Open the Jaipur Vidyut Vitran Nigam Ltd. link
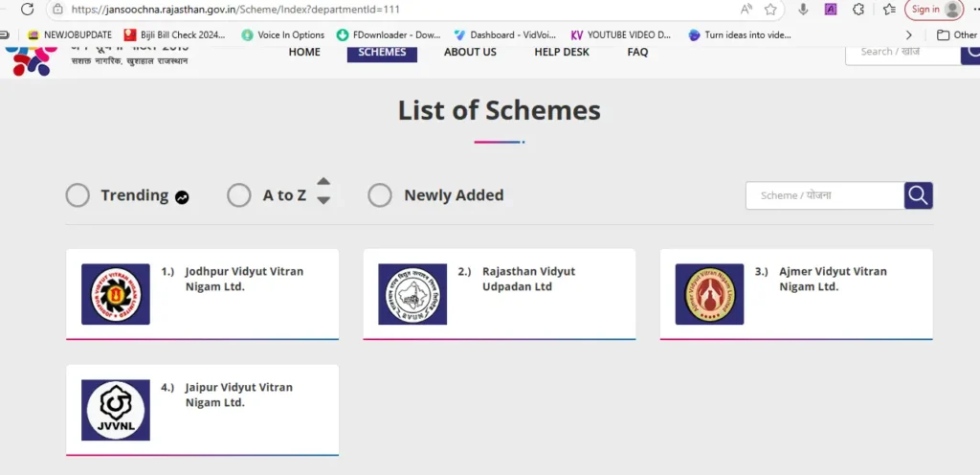Viewport: 980px width, 475px height. pyautogui.click(x=238, y=395)
